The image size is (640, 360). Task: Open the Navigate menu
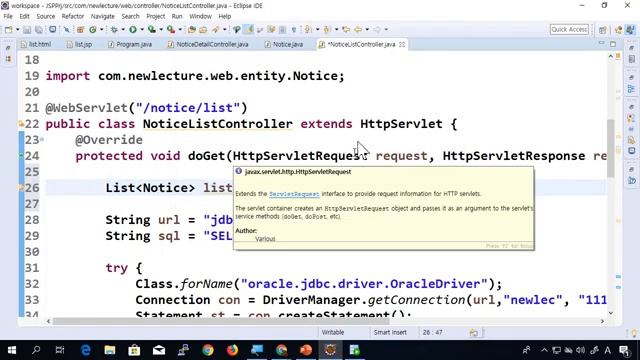[x=102, y=16]
